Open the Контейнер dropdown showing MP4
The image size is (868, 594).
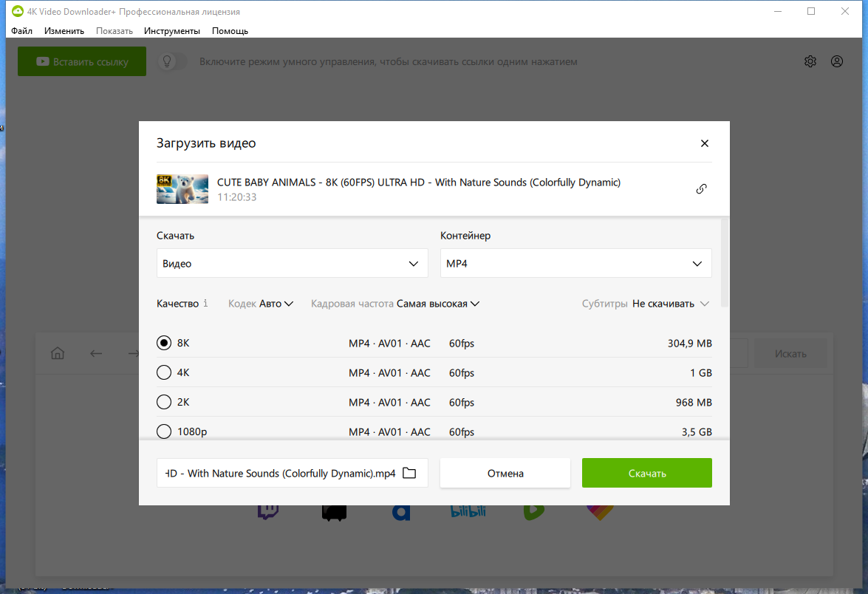(575, 263)
